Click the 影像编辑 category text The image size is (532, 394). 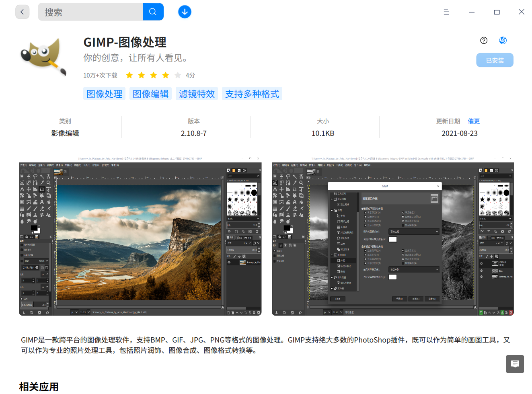pyautogui.click(x=65, y=133)
